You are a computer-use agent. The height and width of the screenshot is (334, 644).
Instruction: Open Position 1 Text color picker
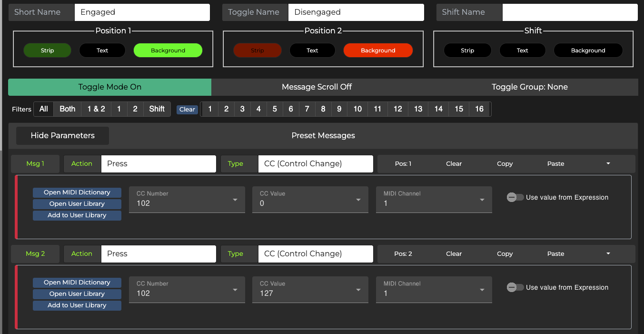pos(102,51)
